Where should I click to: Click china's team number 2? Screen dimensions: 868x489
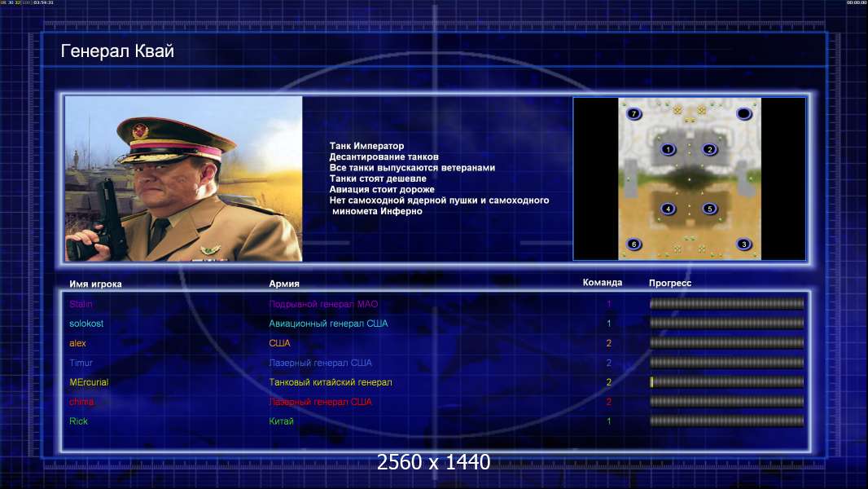pyautogui.click(x=608, y=402)
